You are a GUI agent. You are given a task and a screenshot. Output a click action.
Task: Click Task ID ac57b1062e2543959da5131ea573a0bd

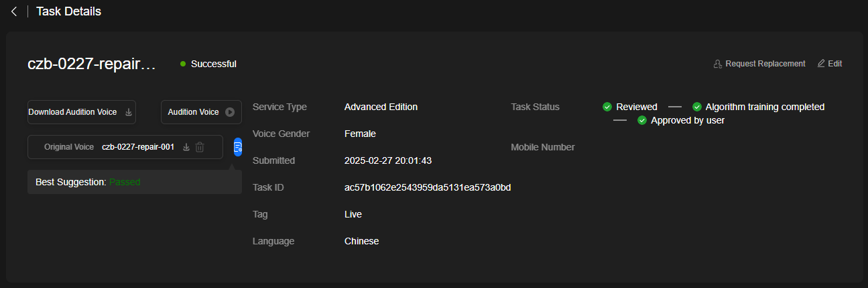point(428,187)
